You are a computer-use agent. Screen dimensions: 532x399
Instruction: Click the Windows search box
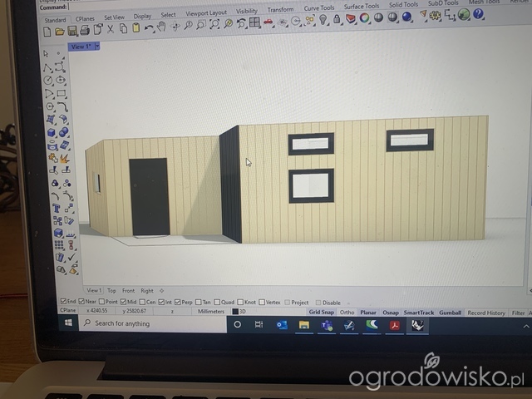(x=153, y=323)
